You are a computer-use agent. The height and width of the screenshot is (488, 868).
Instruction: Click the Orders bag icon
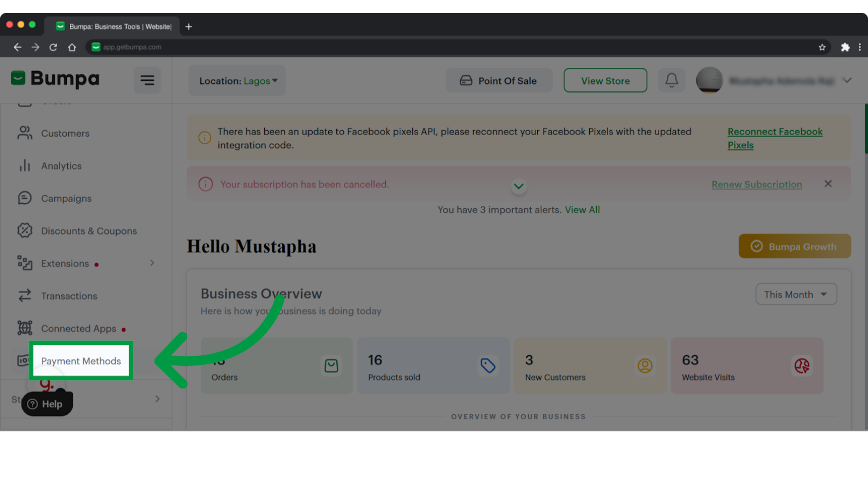click(331, 366)
